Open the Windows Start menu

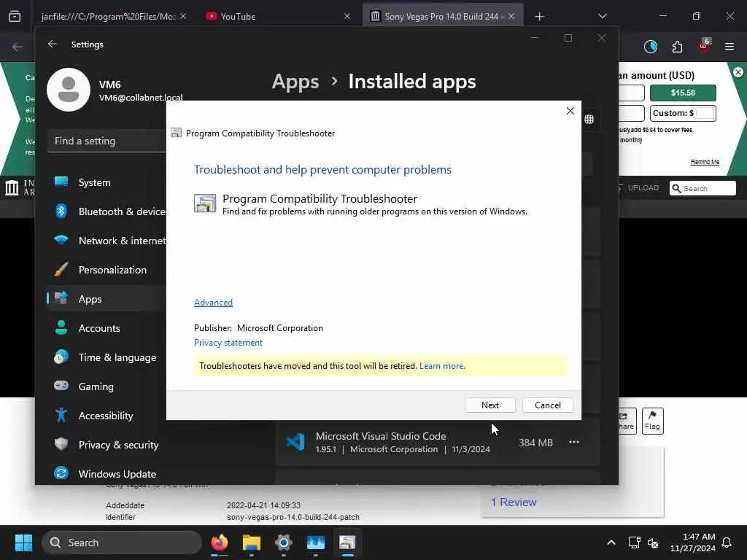tap(23, 542)
